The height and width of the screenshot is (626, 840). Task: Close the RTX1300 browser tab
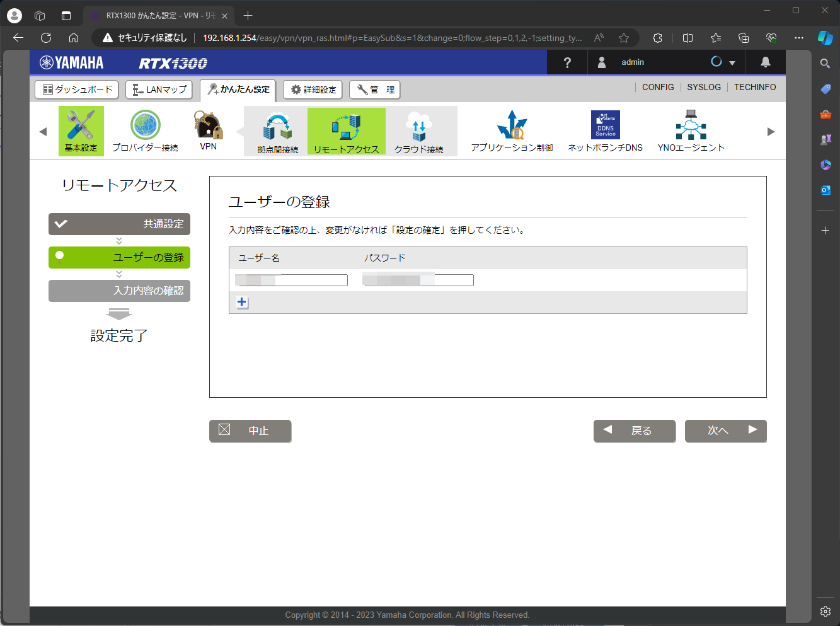224,16
